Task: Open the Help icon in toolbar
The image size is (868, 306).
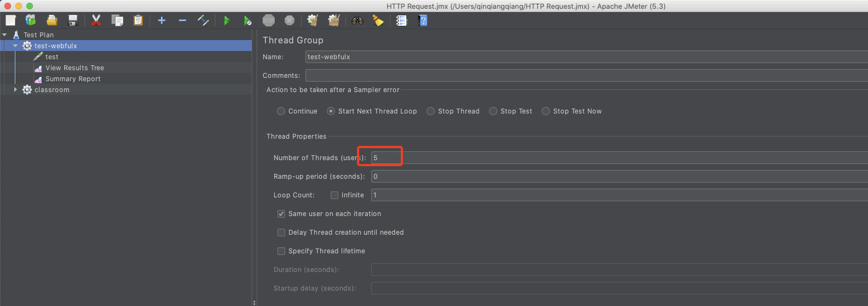Action: (x=423, y=20)
